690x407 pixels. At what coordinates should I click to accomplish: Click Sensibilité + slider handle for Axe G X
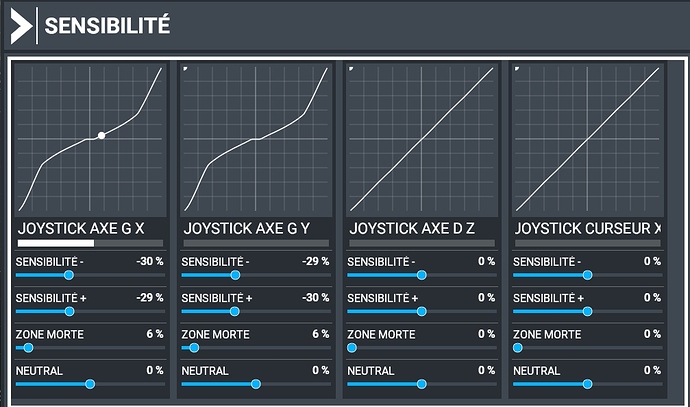point(69,311)
